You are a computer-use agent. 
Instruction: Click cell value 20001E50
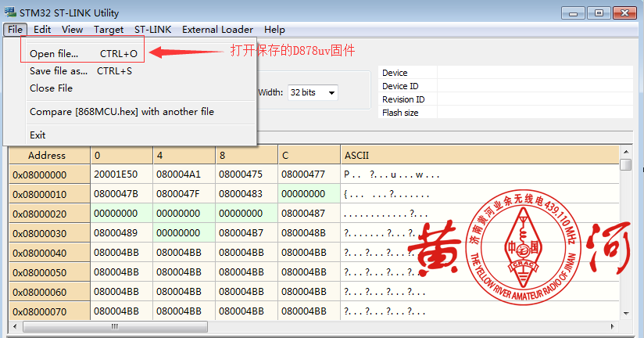pos(122,174)
